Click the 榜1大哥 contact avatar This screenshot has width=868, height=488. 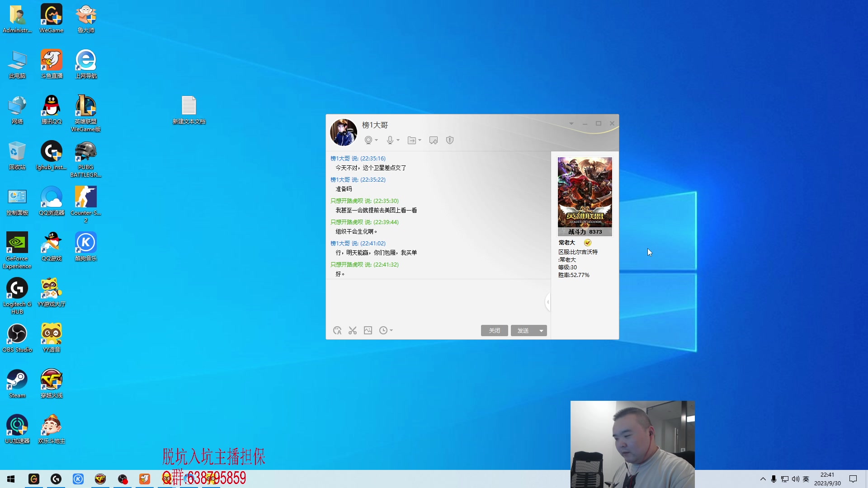point(344,132)
